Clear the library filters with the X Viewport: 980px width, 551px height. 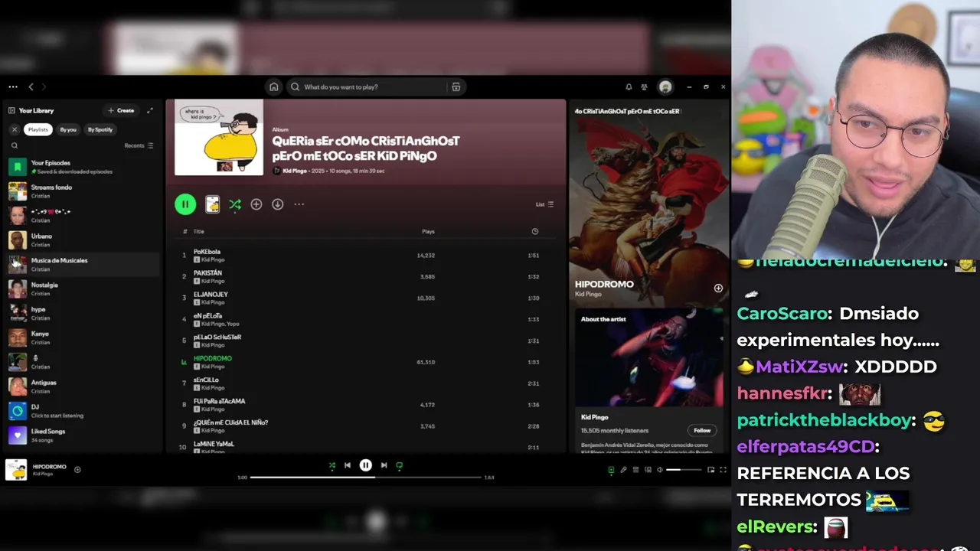click(14, 130)
